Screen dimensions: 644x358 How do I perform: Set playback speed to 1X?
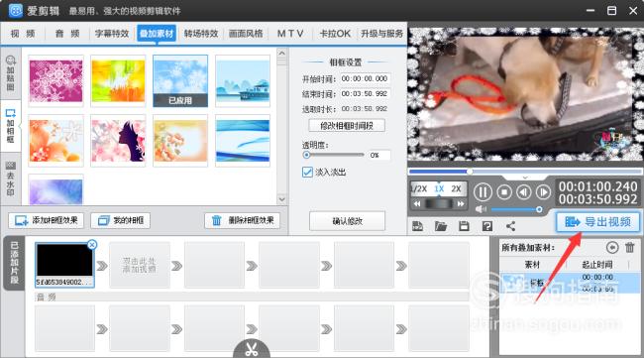coord(439,188)
